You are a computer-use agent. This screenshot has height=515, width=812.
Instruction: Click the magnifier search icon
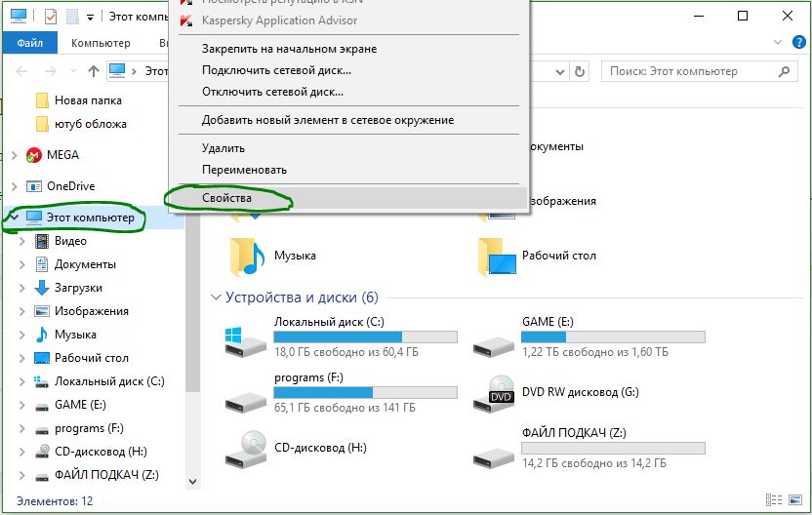coord(785,71)
